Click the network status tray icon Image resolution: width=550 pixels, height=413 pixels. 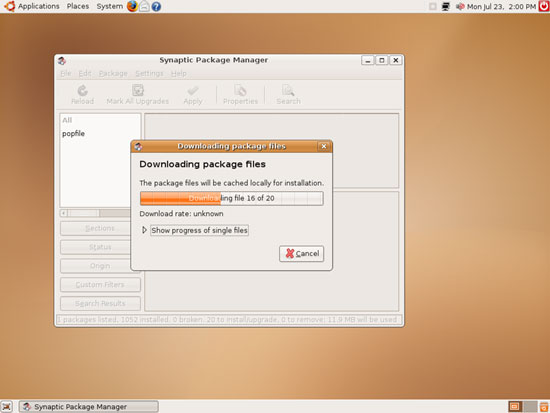(x=445, y=6)
